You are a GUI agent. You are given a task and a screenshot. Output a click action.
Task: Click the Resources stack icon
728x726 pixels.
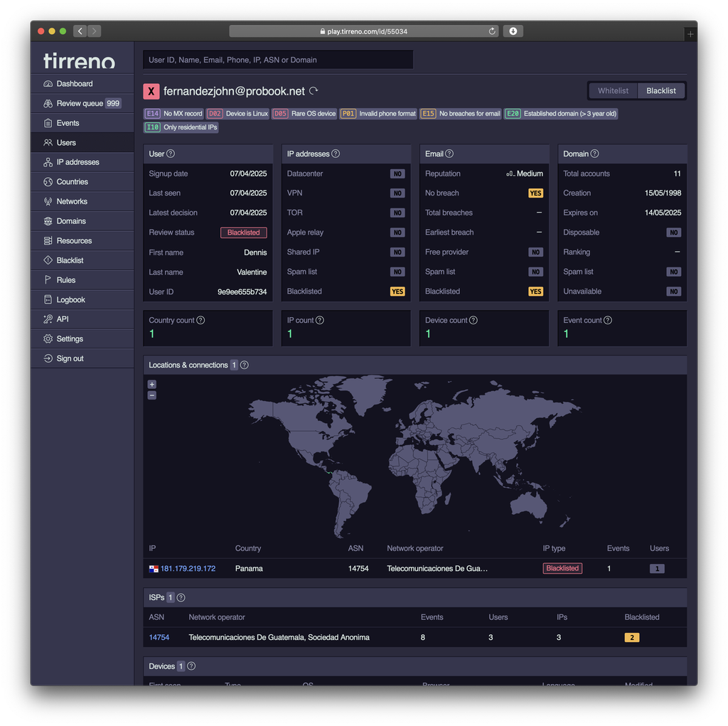(x=48, y=240)
